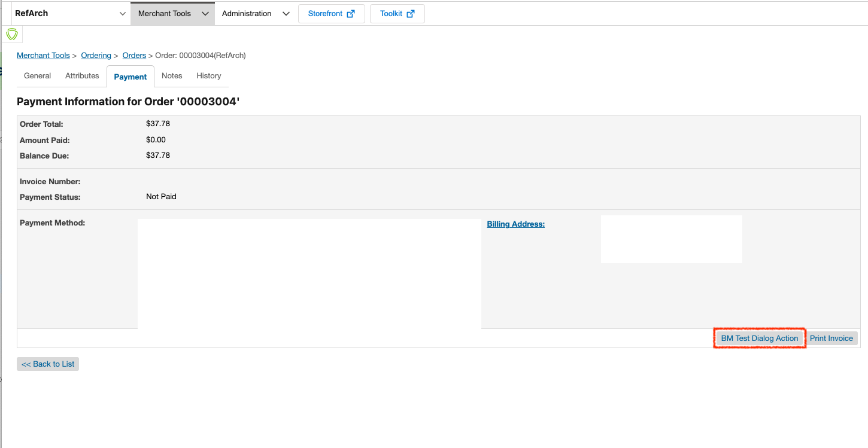Screen dimensions: 868x448
Task: Click the Amount Paid value $0.00
Action: point(156,140)
